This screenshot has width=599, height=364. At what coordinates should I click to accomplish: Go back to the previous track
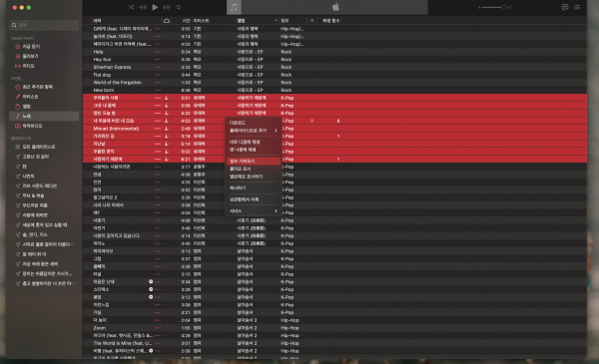(x=143, y=7)
